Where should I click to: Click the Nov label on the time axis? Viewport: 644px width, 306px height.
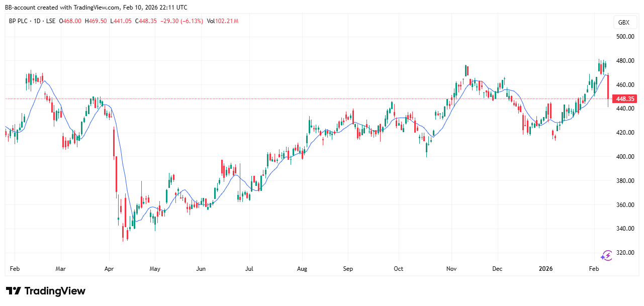452,269
